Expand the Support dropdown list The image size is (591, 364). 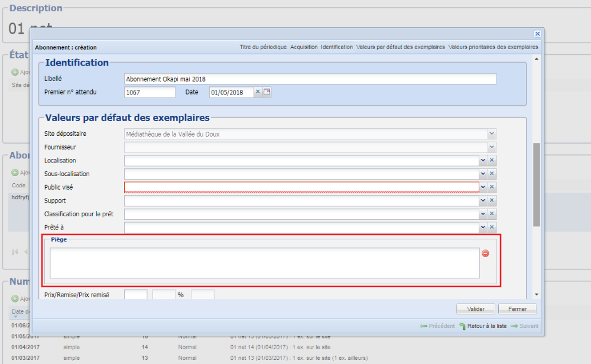[482, 201]
